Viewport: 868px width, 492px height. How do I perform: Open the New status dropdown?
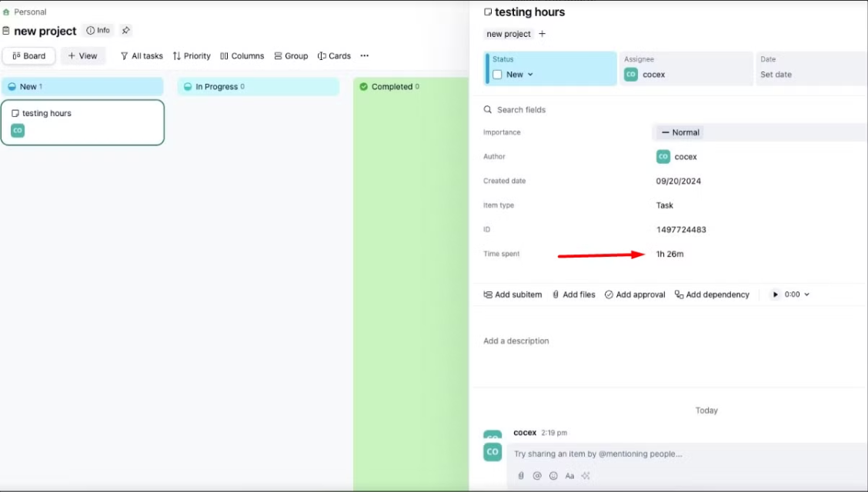point(519,75)
